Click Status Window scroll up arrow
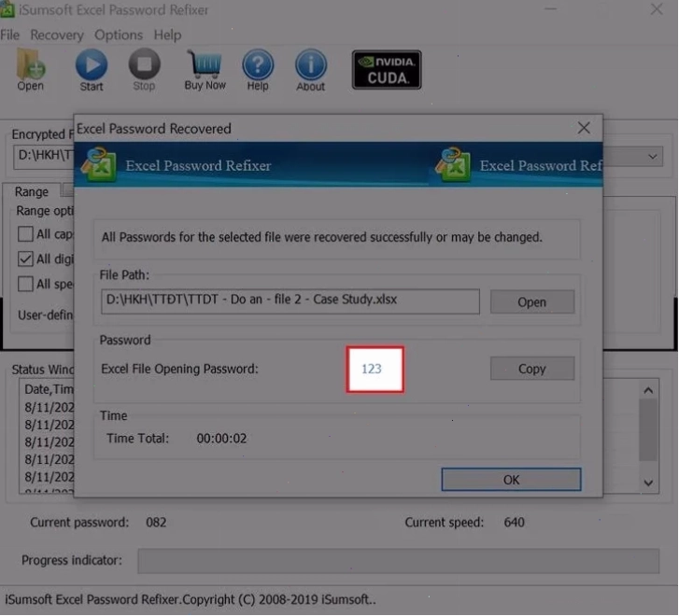679x616 pixels. pyautogui.click(x=648, y=391)
